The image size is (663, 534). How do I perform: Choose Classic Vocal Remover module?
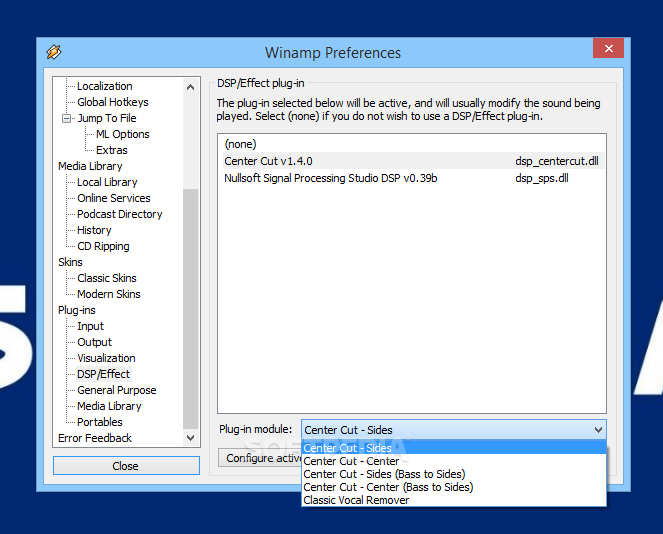tap(454, 500)
